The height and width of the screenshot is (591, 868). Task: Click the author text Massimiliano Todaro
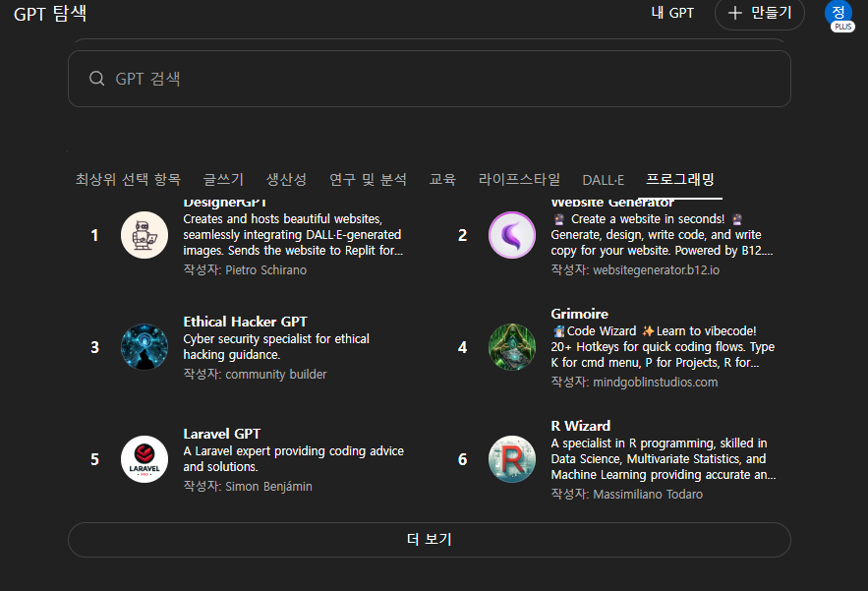click(648, 494)
